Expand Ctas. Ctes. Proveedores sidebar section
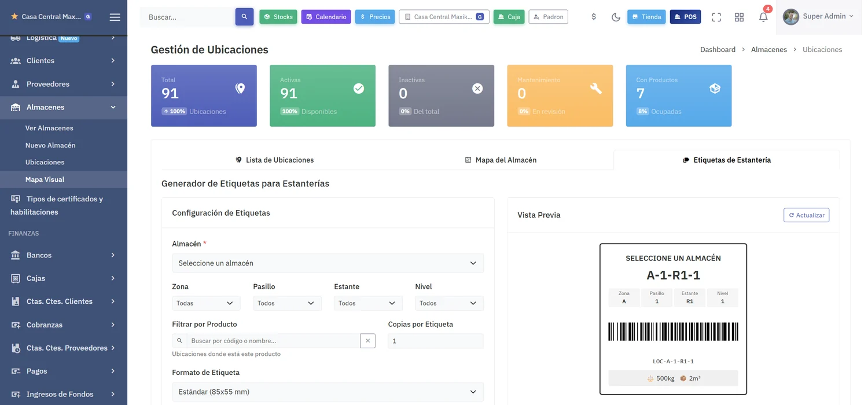868x405 pixels. (x=64, y=348)
